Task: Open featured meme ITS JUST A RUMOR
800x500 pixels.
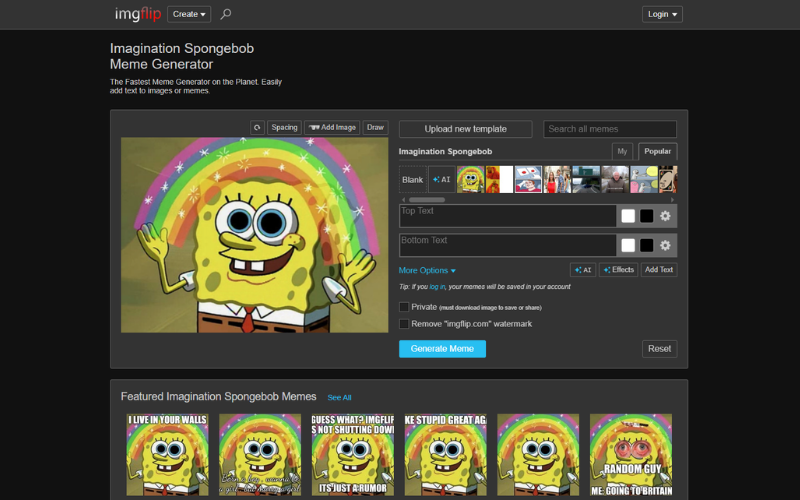Action: pyautogui.click(x=353, y=455)
